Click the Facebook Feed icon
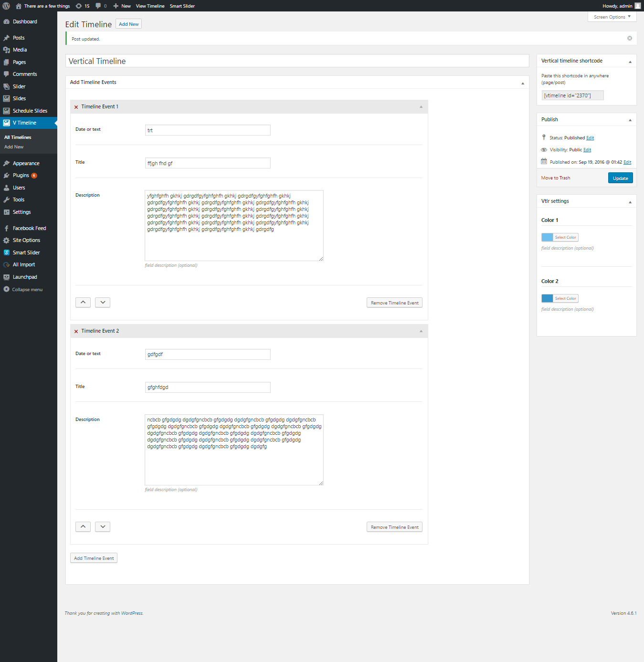 tap(7, 228)
